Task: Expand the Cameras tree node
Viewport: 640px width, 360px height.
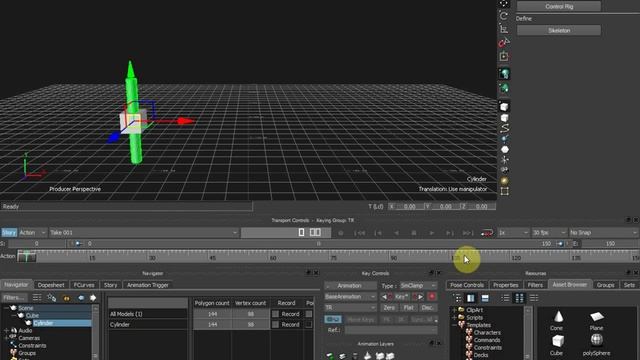Action: pos(6,338)
